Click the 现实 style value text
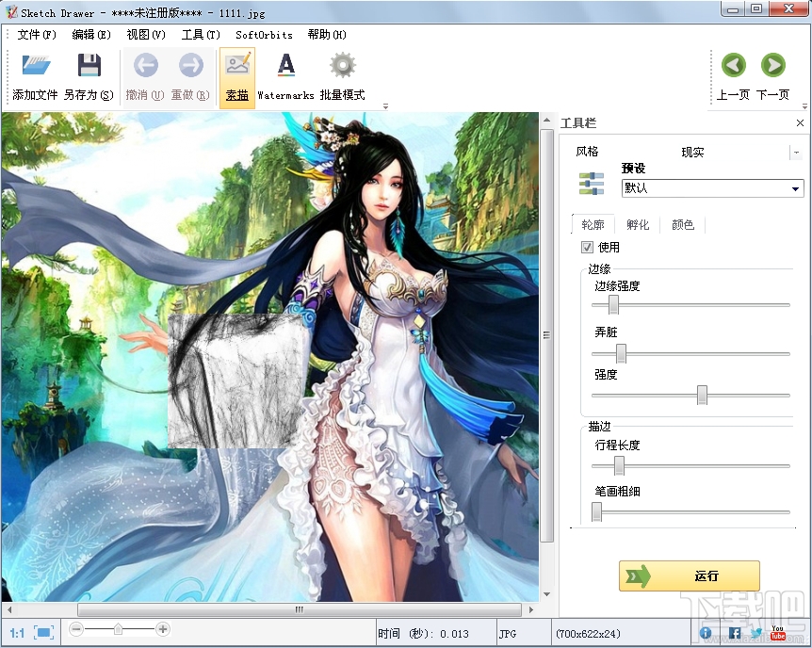This screenshot has width=812, height=648. 692,153
